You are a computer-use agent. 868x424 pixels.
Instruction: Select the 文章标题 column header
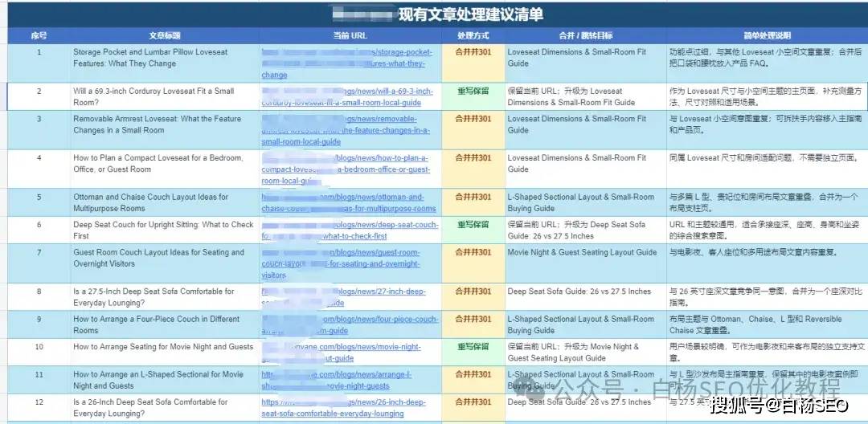pos(165,35)
